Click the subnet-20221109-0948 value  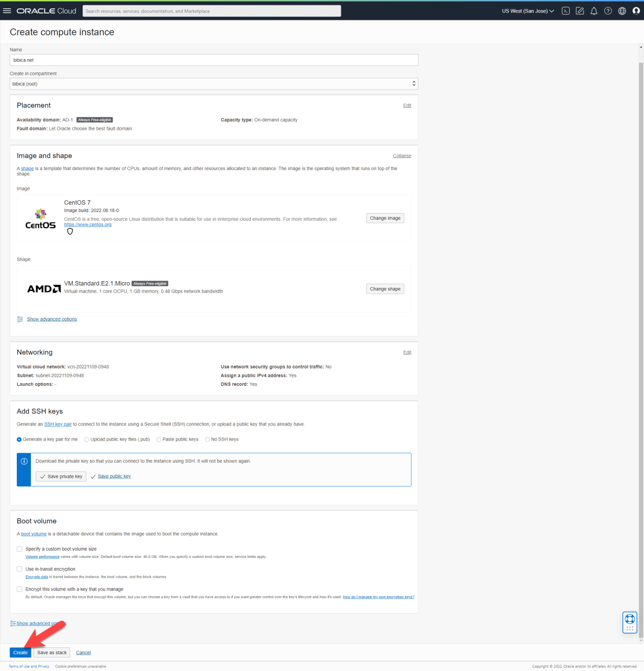point(60,376)
